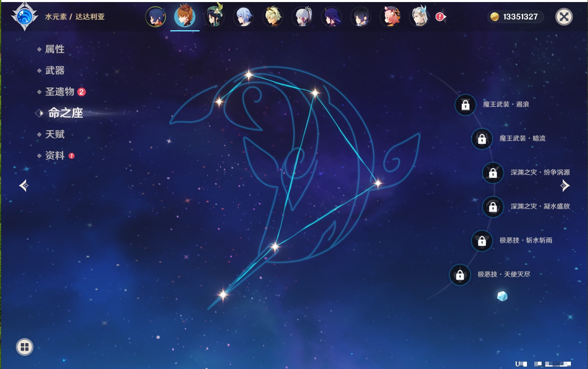Open the 资料 profile section

(x=55, y=155)
